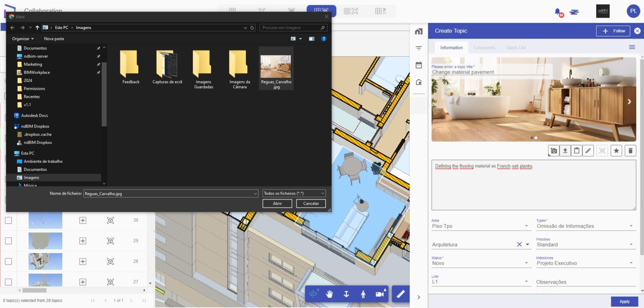Edit the topic image with the pencil icon
The width and height of the screenshot is (644, 308).
click(x=588, y=150)
